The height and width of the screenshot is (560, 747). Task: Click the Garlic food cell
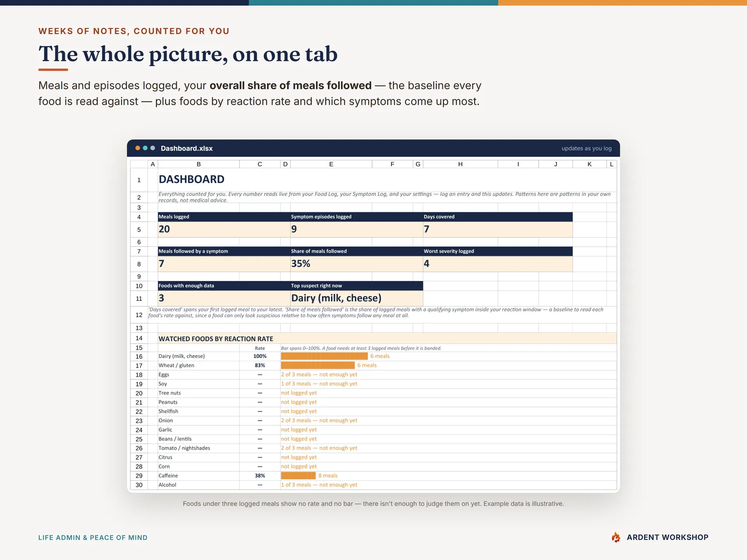pos(198,430)
